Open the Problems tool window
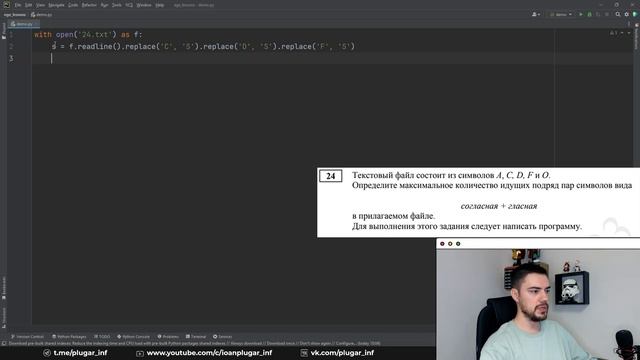 click(168, 337)
